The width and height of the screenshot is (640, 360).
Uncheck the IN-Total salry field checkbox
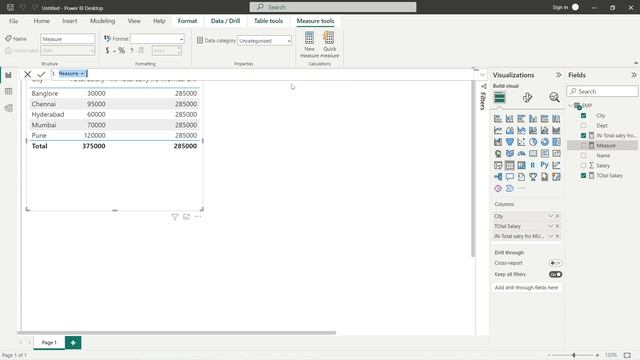(x=583, y=136)
